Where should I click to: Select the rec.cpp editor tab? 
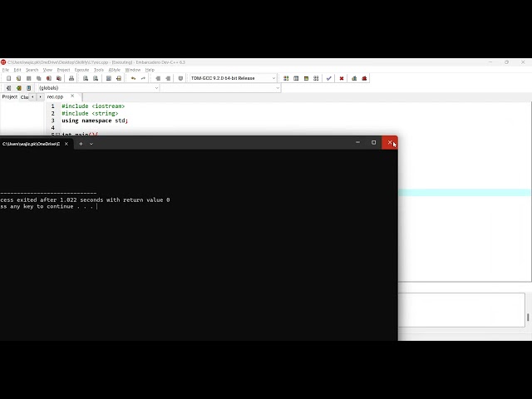[x=56, y=97]
